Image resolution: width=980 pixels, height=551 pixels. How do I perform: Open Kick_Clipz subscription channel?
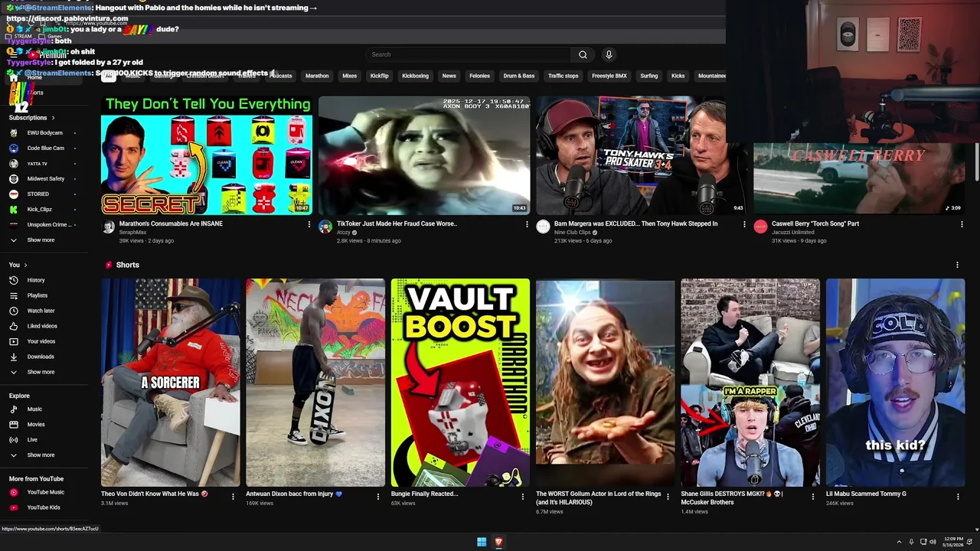(39, 210)
